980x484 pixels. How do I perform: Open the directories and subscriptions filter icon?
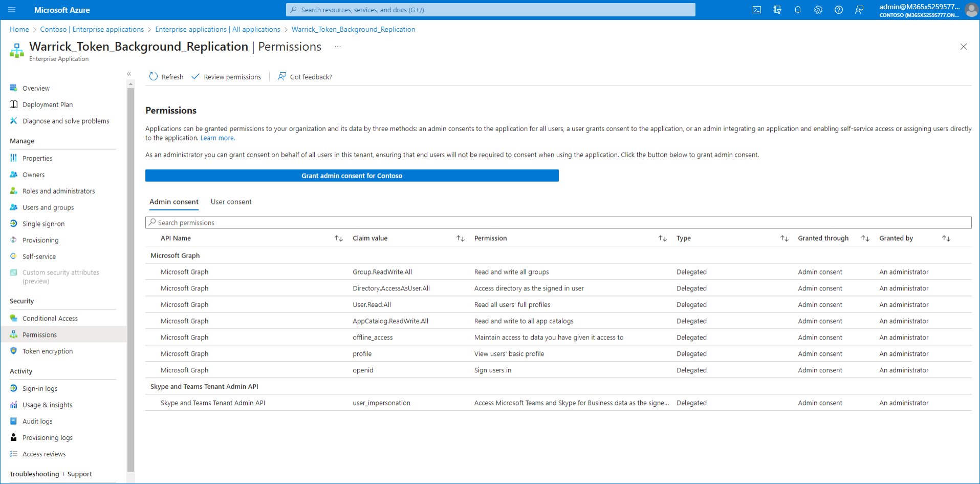tap(777, 10)
